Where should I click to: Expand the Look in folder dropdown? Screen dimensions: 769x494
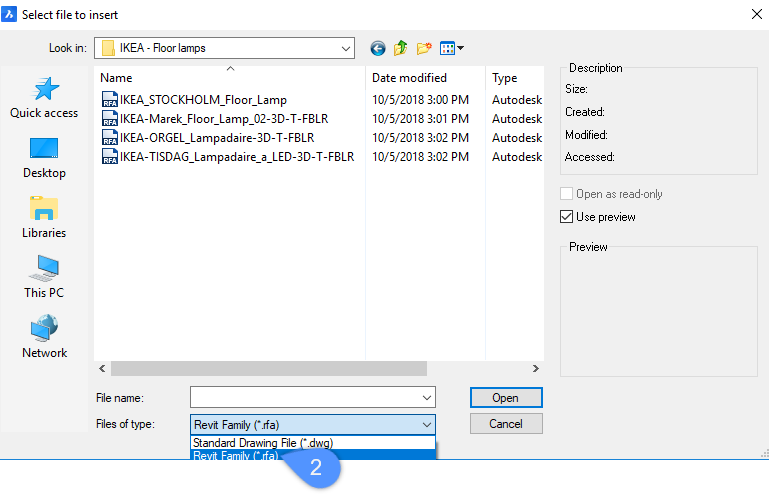[x=345, y=48]
